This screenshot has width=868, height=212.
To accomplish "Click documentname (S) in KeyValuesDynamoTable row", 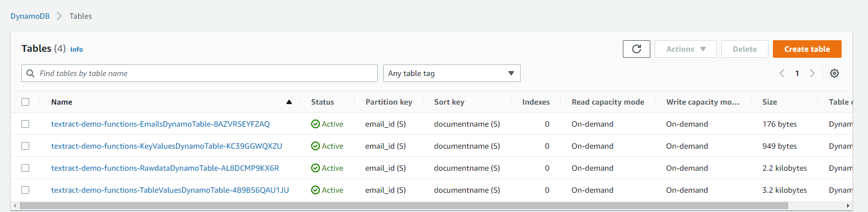I will pyautogui.click(x=467, y=146).
